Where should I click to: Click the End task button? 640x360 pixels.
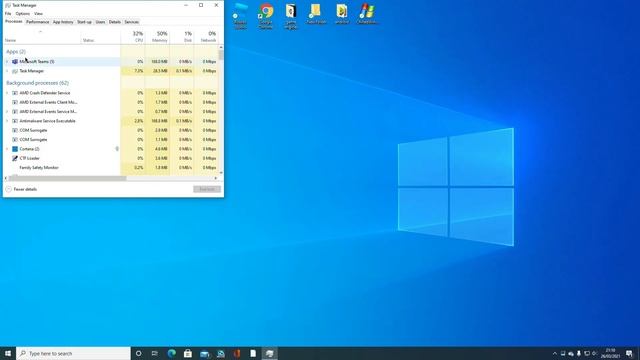[x=207, y=189]
